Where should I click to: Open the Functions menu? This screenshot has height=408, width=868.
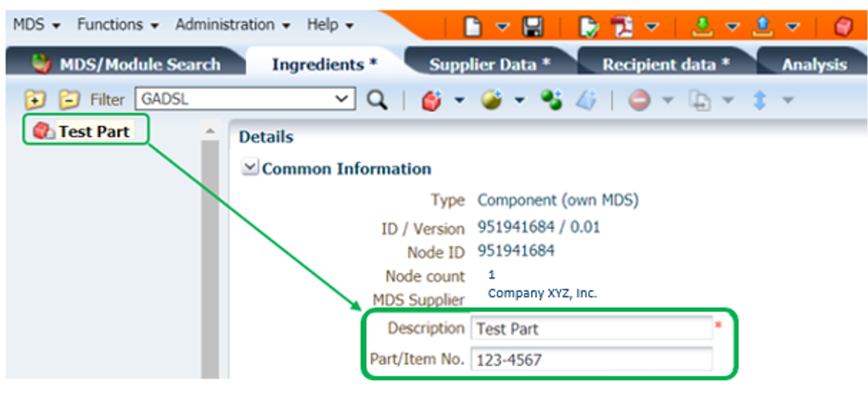[x=117, y=25]
